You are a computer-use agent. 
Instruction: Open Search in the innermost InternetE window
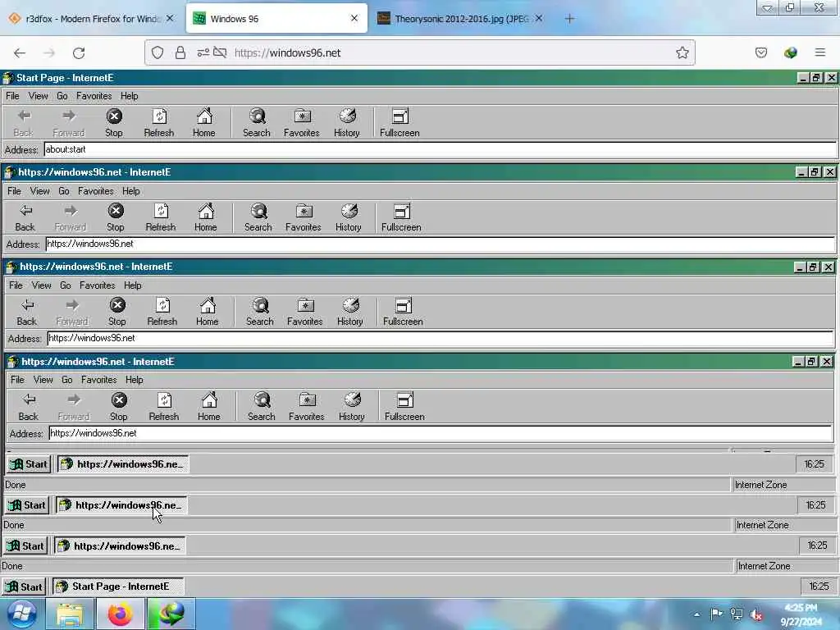[262, 407]
